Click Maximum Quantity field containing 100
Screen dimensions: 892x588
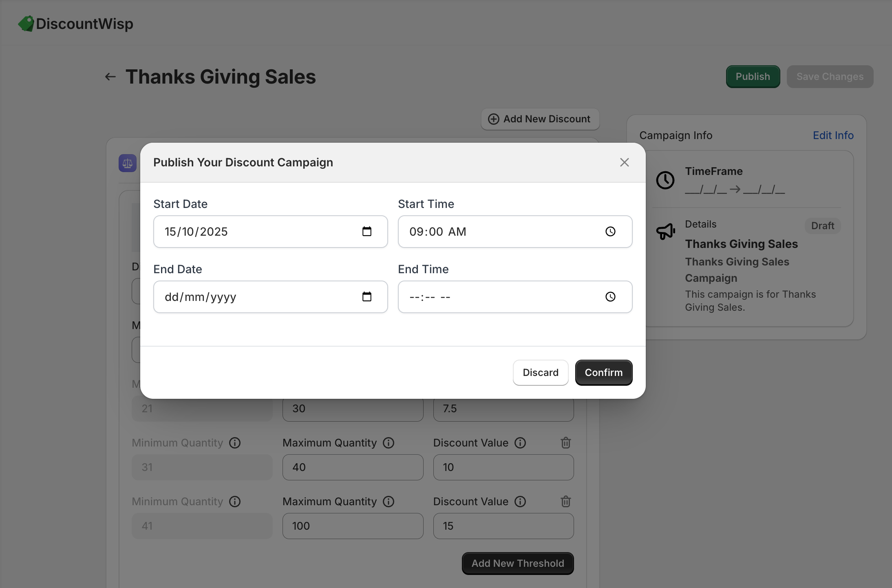tap(353, 526)
